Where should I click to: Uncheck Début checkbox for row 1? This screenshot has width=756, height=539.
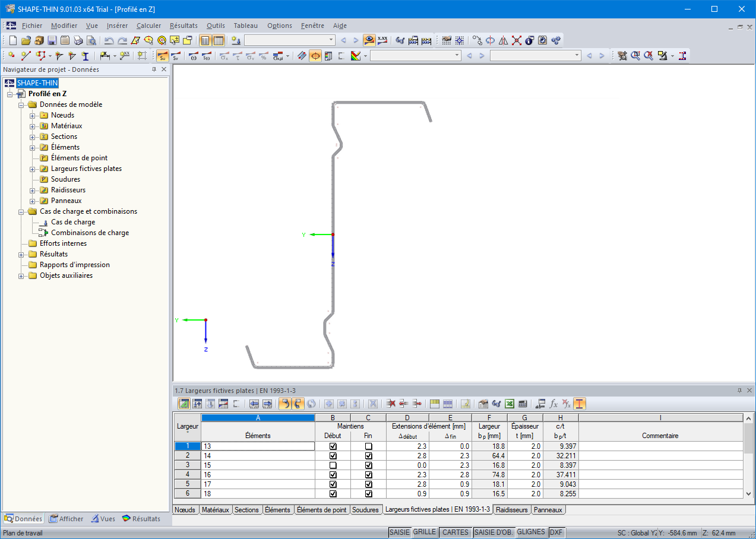pos(333,446)
